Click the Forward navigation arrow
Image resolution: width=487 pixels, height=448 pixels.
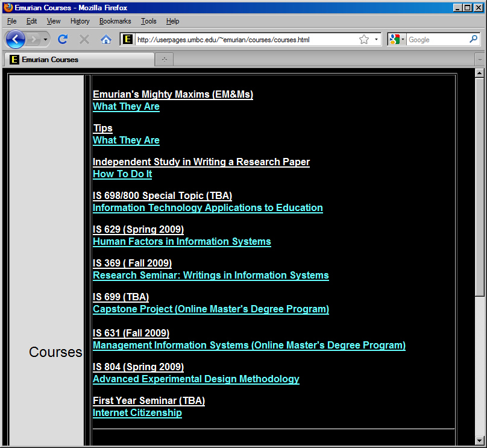pos(34,39)
